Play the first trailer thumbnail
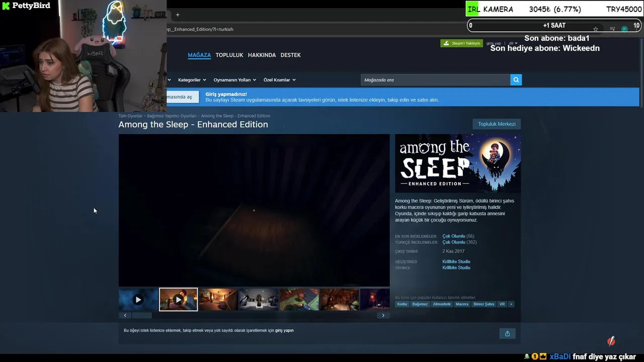The height and width of the screenshot is (362, 644). coord(138,300)
